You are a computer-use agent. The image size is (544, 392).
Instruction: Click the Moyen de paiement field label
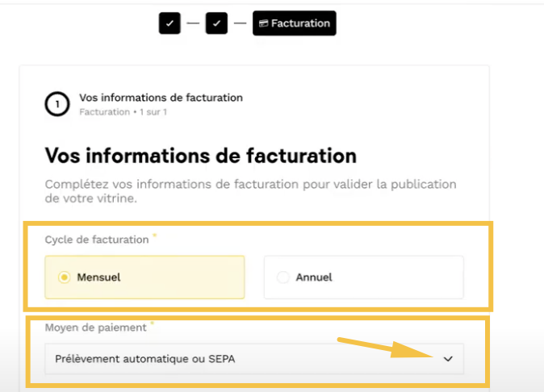click(x=95, y=328)
